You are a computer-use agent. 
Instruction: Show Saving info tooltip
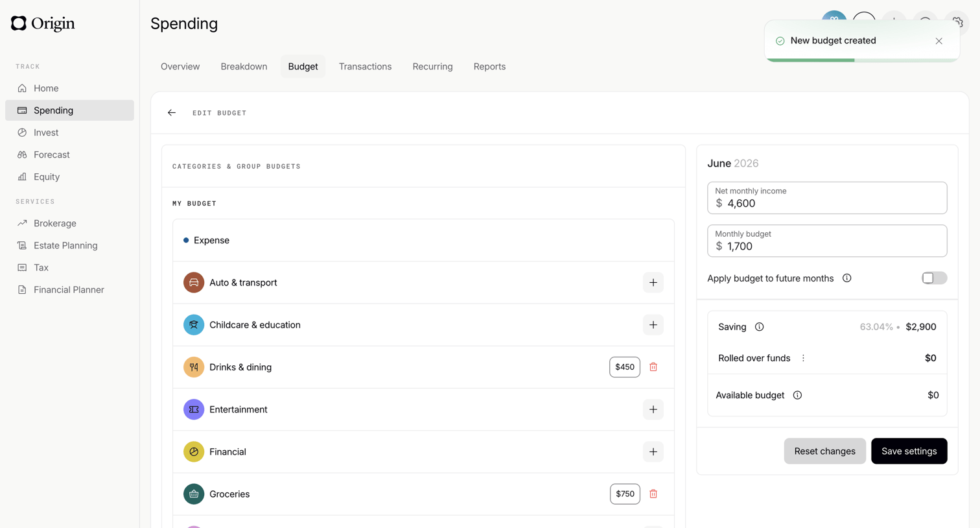(x=760, y=327)
